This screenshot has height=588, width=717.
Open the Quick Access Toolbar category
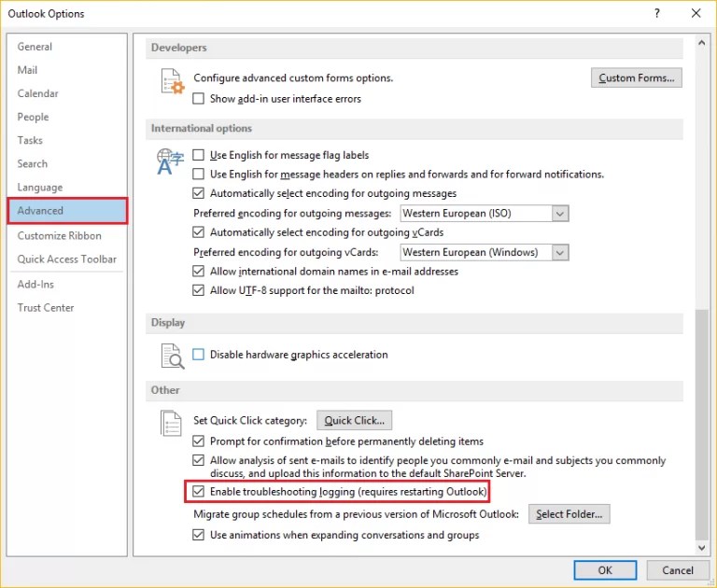pyautogui.click(x=67, y=259)
